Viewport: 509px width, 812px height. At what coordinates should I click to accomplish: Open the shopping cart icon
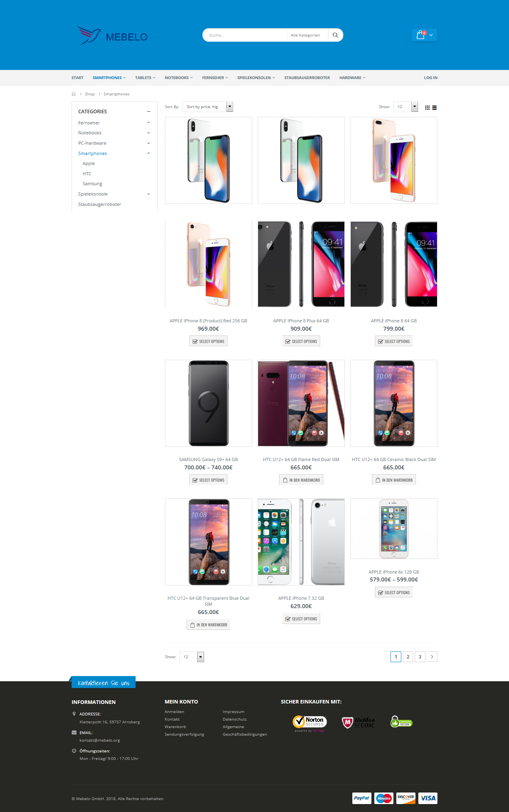pyautogui.click(x=421, y=35)
